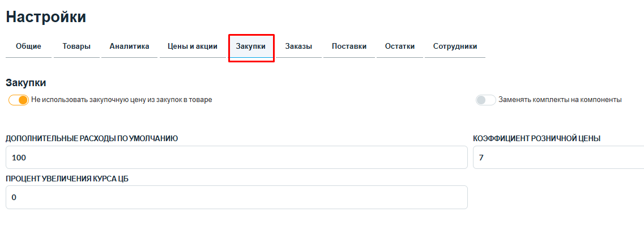
Task: Open the Общие settings tab
Action: click(28, 46)
